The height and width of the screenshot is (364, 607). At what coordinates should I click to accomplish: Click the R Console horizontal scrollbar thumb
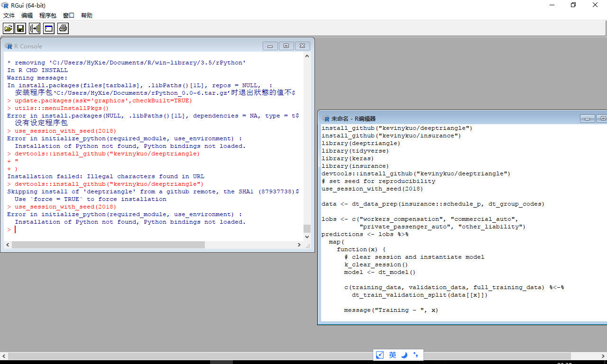click(108, 245)
